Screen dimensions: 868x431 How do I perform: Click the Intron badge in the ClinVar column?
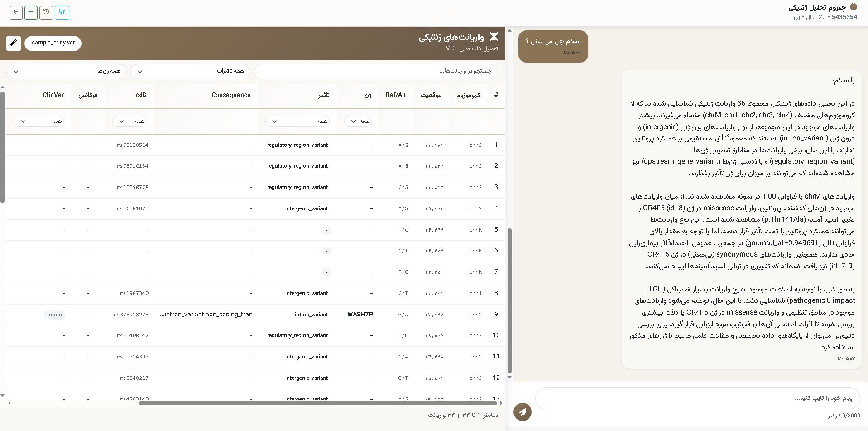pos(54,314)
